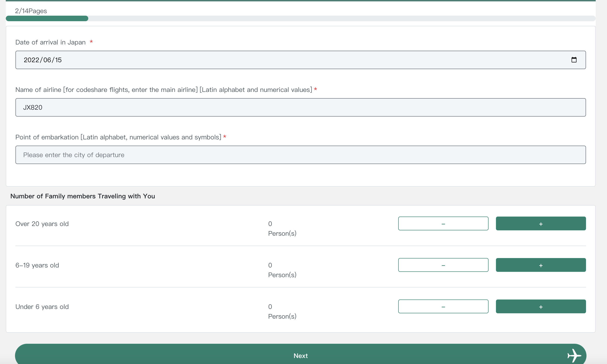Click the Over 20 years old label
The height and width of the screenshot is (364, 607).
(42, 224)
